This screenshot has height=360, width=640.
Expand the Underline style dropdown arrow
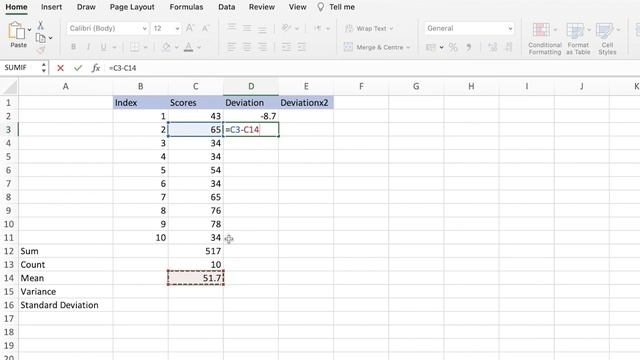coord(114,47)
